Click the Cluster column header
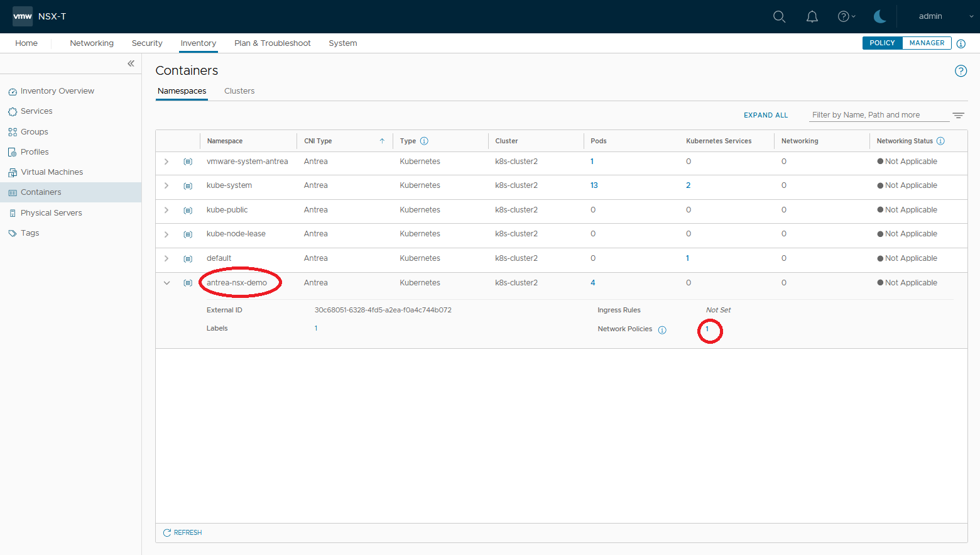980x555 pixels. [506, 141]
